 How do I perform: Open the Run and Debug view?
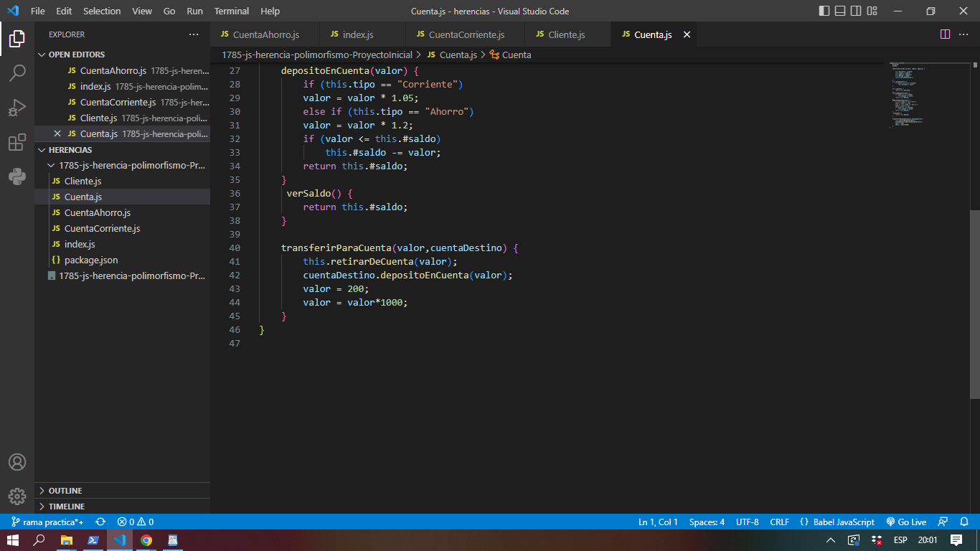pyautogui.click(x=17, y=108)
